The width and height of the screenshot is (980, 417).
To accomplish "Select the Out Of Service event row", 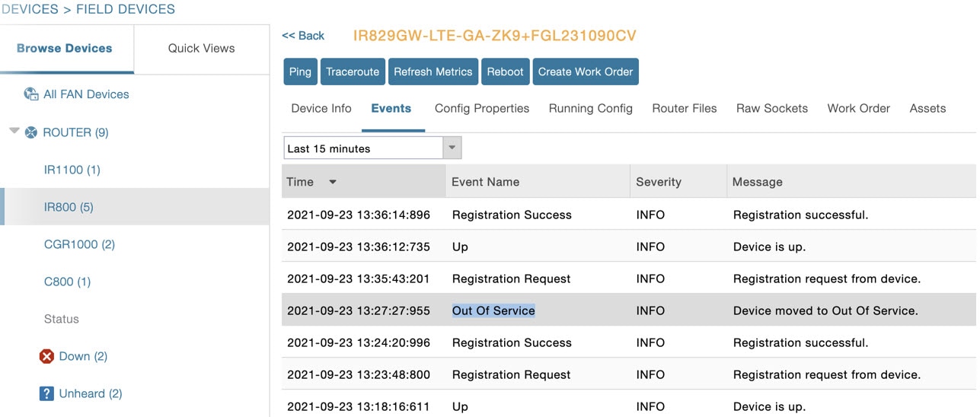I will point(629,310).
